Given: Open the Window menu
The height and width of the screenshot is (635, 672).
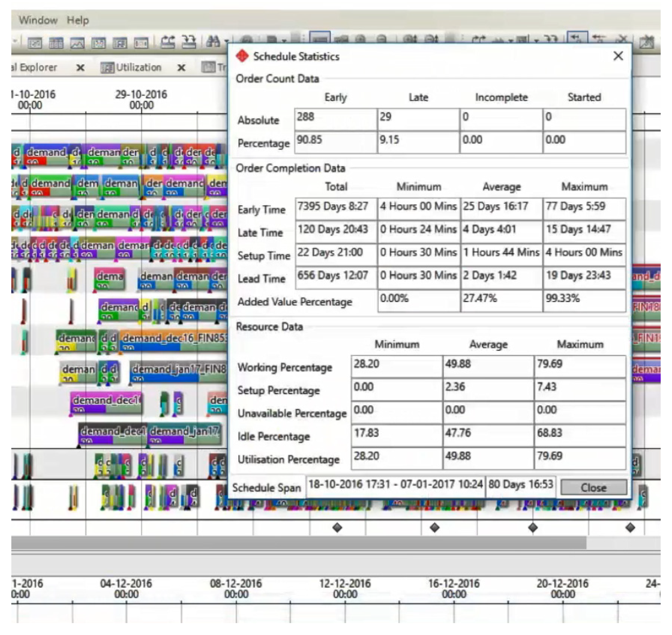Looking at the screenshot, I should pyautogui.click(x=38, y=20).
